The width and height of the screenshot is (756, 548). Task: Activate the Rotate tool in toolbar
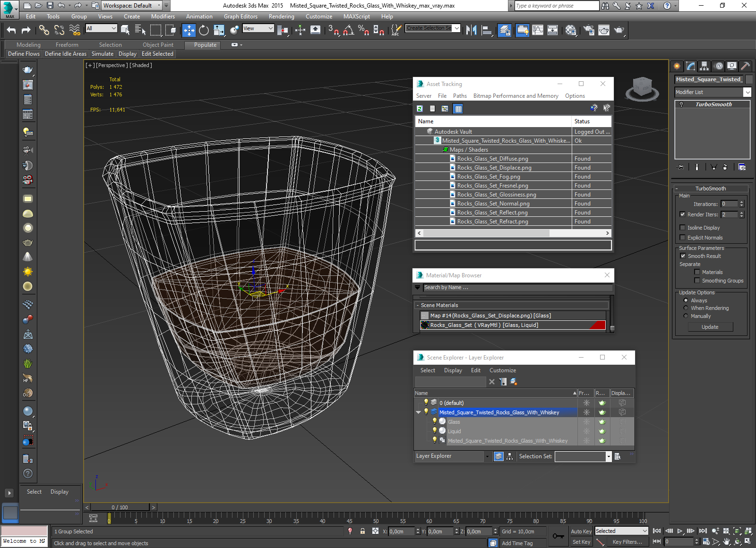(204, 30)
